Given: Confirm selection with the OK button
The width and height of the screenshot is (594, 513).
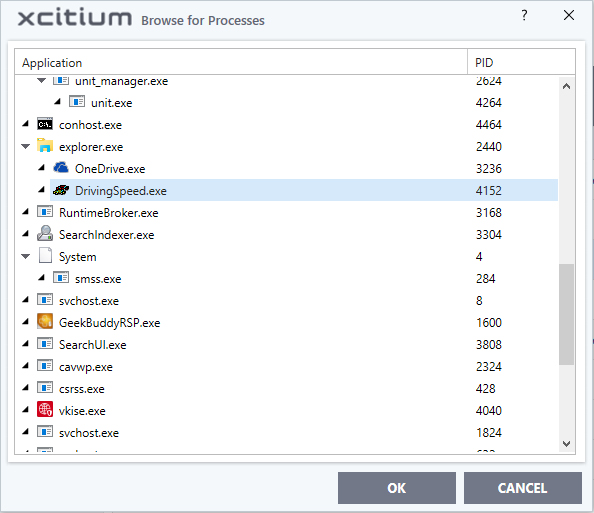Looking at the screenshot, I should [397, 488].
